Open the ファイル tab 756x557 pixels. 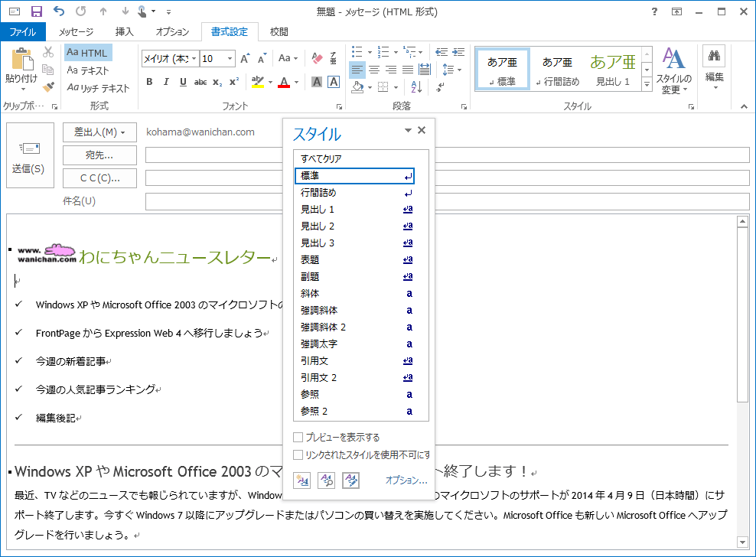point(23,32)
